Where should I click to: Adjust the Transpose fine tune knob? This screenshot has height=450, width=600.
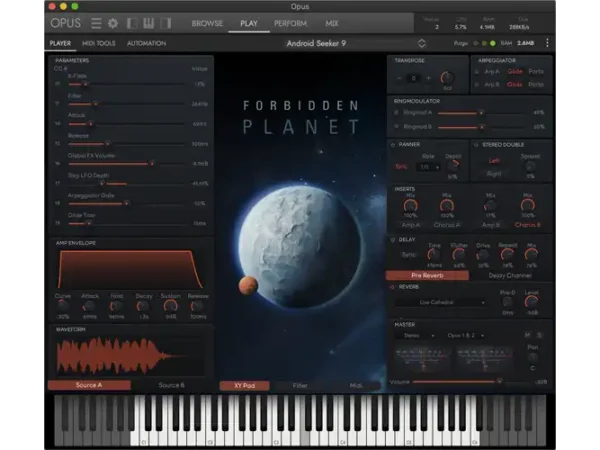447,78
